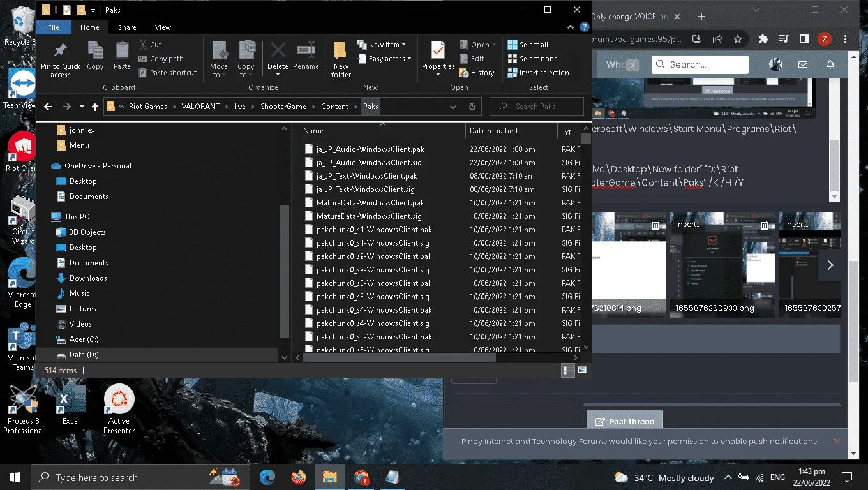This screenshot has height=490, width=868.
Task: Open the File menu tab
Action: pos(54,27)
